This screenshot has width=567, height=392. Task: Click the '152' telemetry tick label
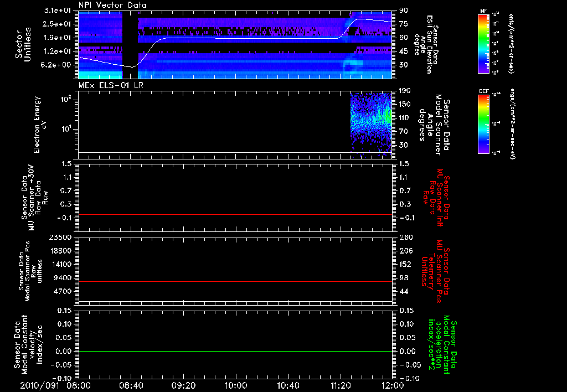[405, 264]
